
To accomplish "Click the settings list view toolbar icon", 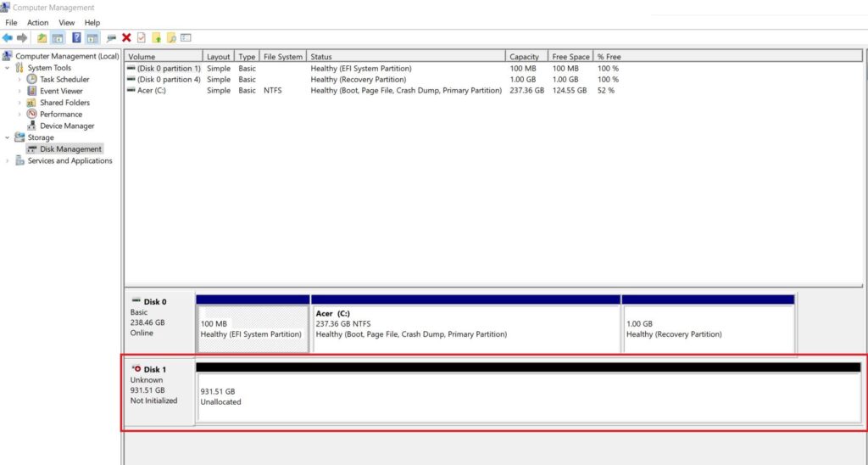I will [x=186, y=37].
